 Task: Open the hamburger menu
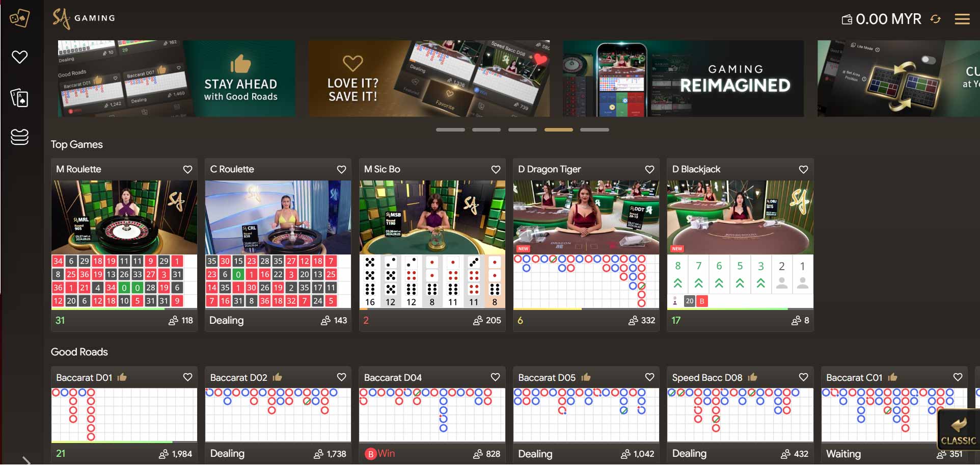[962, 19]
